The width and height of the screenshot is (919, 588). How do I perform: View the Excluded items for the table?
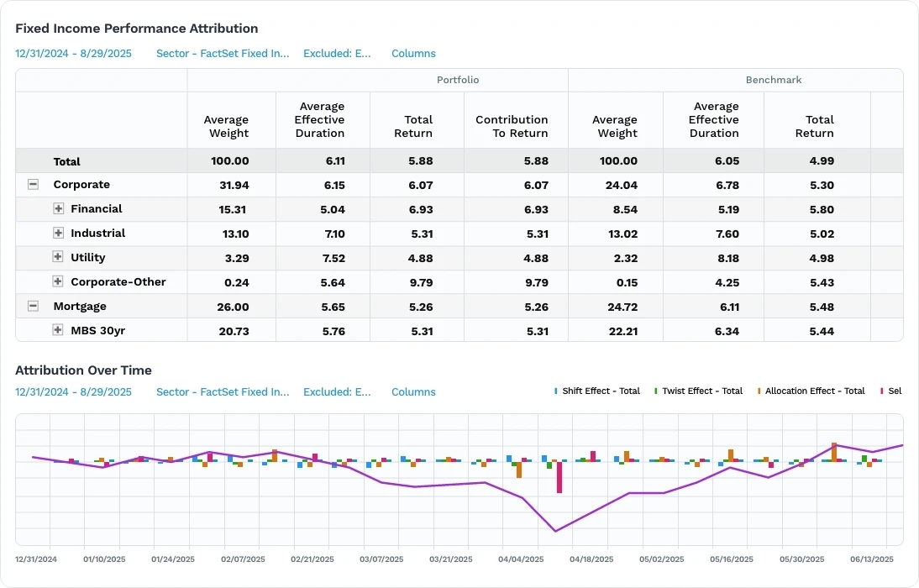point(337,53)
